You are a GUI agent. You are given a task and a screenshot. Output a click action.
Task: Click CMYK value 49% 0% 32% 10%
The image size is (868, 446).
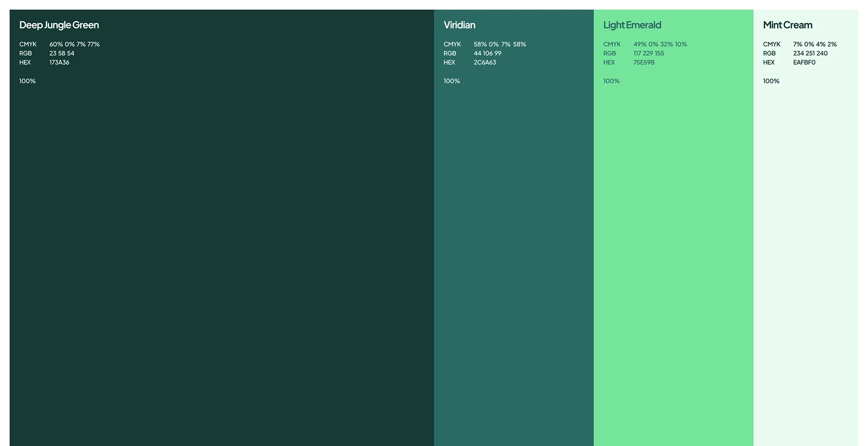[x=660, y=44]
